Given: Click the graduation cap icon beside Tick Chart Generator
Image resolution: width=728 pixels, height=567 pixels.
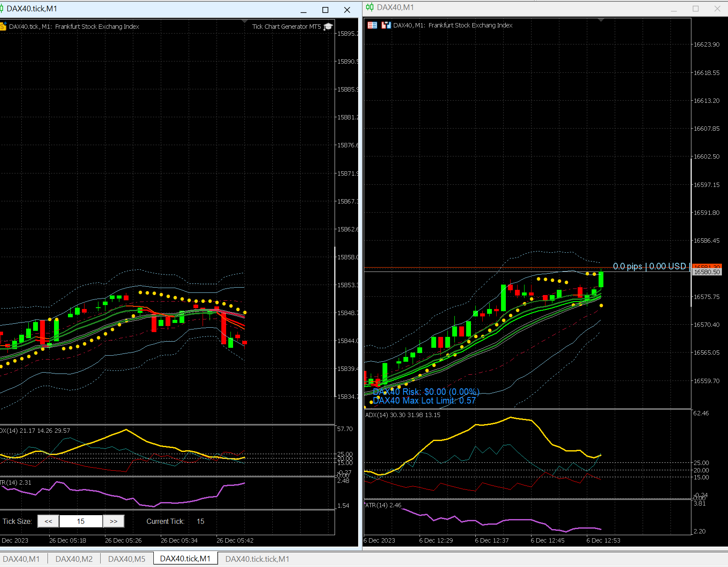Looking at the screenshot, I should click(x=328, y=27).
